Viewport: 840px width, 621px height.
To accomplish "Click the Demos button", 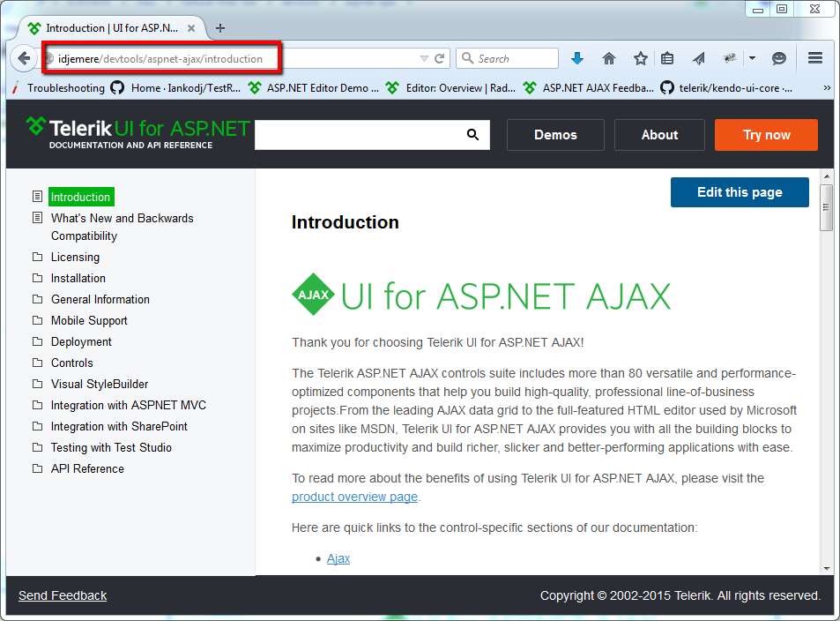I will click(x=555, y=135).
